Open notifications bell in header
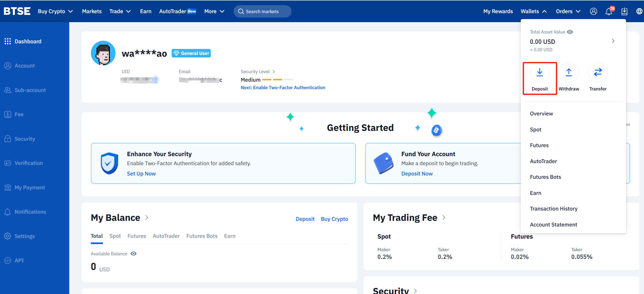Image resolution: width=644 pixels, height=294 pixels. [x=608, y=11]
